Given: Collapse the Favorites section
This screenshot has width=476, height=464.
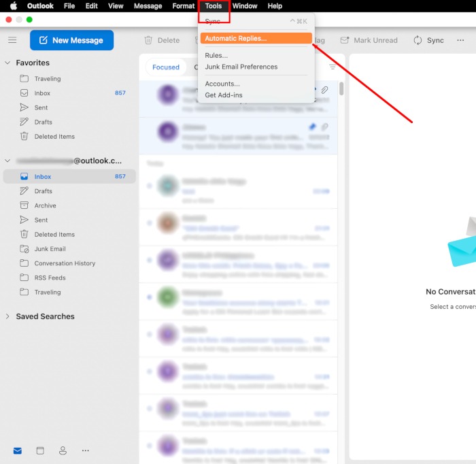Looking at the screenshot, I should [7, 63].
